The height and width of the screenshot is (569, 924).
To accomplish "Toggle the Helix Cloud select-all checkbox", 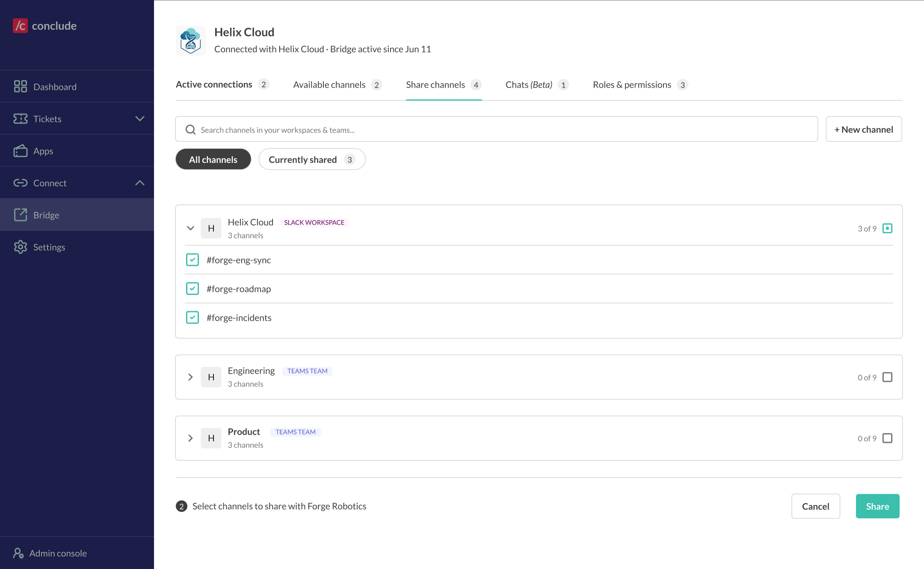I will 888,228.
